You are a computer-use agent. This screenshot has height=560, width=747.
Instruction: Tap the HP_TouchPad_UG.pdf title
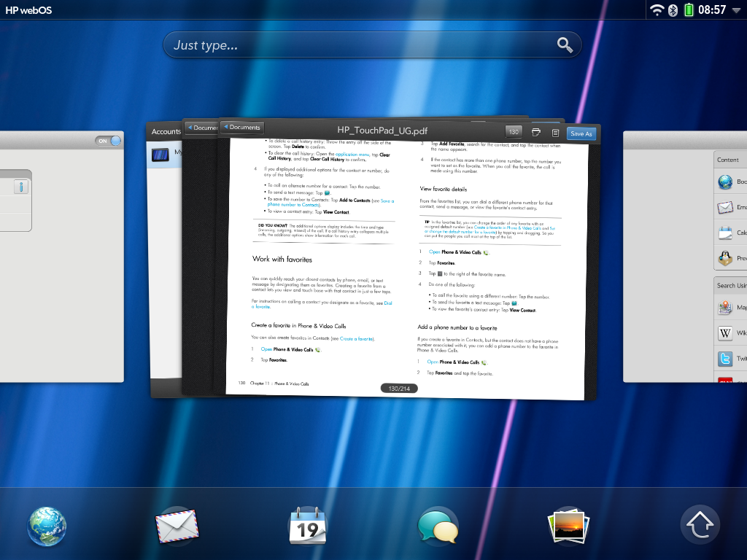pos(382,131)
